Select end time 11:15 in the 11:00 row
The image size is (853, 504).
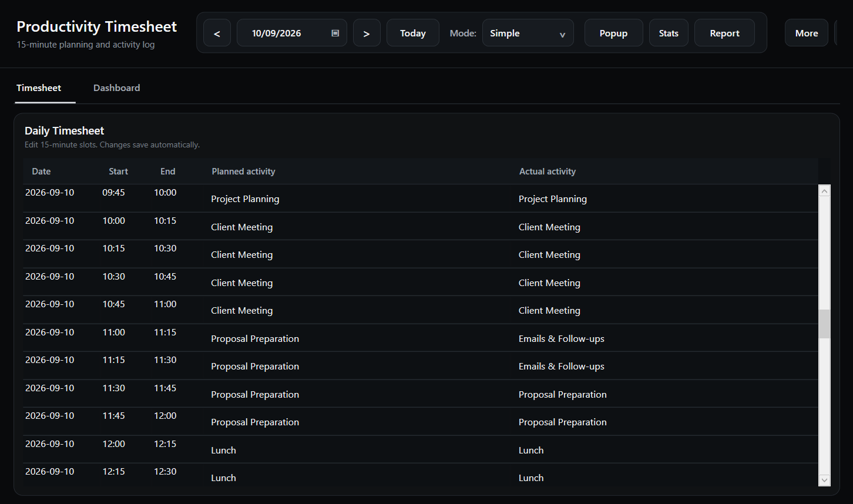pos(165,332)
